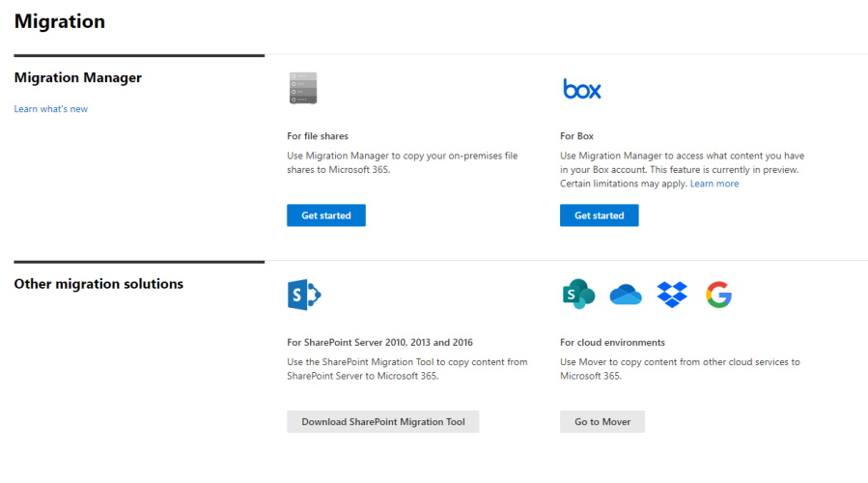Image resolution: width=868 pixels, height=483 pixels.
Task: Click the Migration page title
Action: (x=60, y=21)
